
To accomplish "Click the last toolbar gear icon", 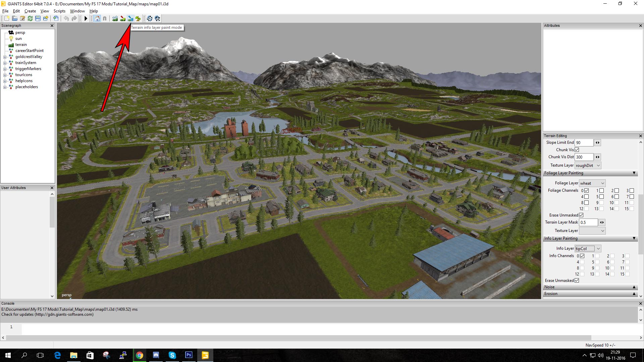I will click(x=157, y=18).
